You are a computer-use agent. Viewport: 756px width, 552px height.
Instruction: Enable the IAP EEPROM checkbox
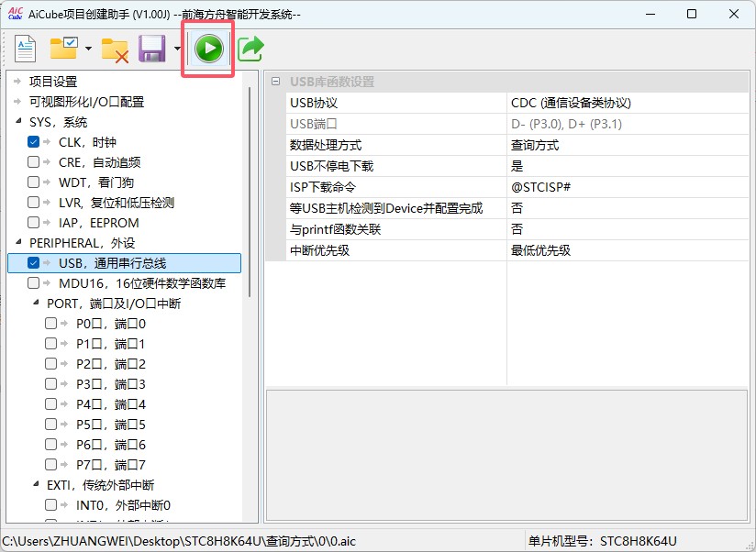click(x=33, y=223)
